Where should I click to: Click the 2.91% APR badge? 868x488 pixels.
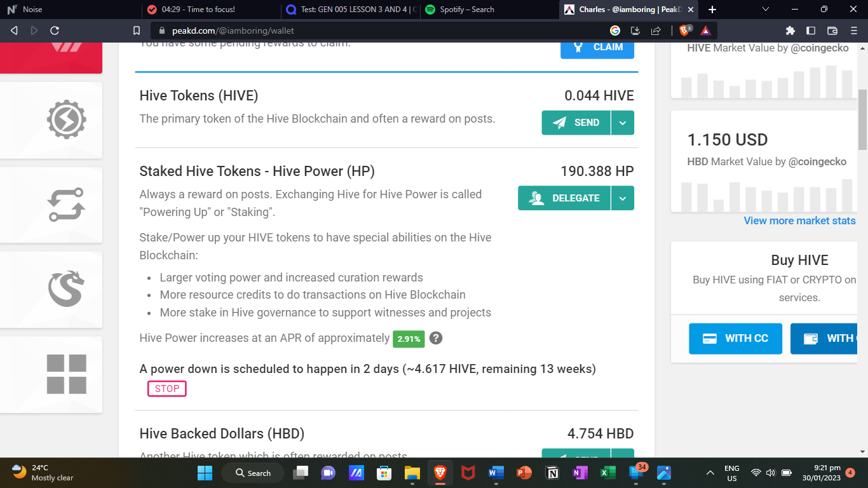(x=409, y=339)
